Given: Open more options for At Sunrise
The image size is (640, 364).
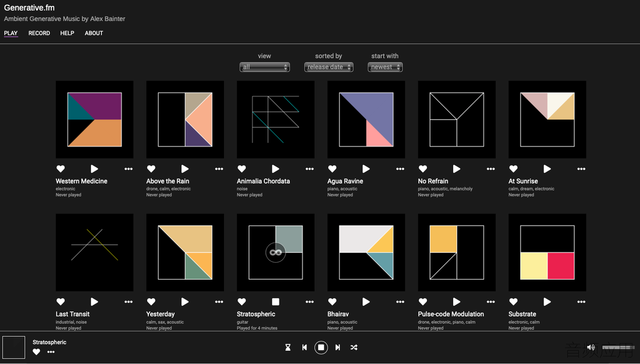Looking at the screenshot, I should click(x=582, y=169).
